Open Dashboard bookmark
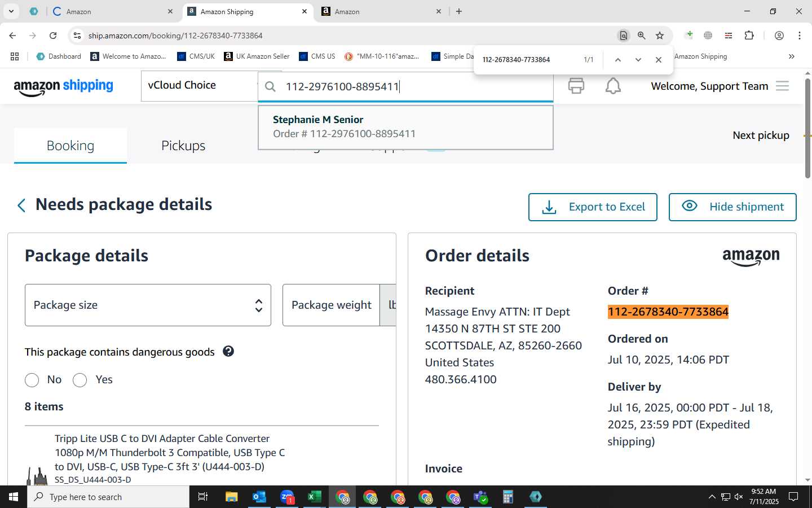 coord(59,56)
